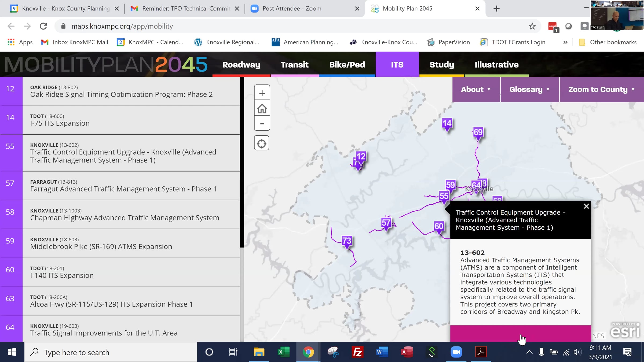Select Chapman Highway Advanced Traffic Management project

[x=120, y=215]
